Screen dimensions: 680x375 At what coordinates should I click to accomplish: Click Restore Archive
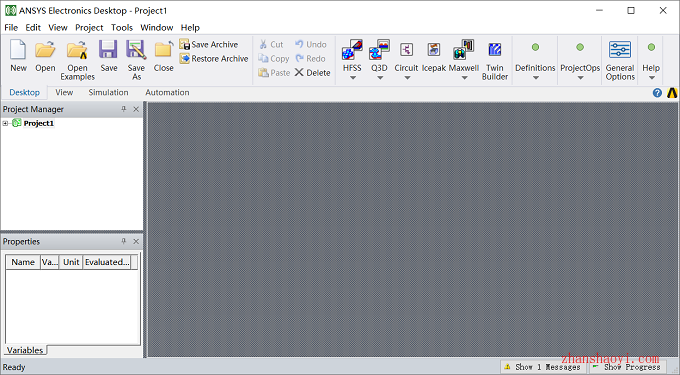point(214,59)
